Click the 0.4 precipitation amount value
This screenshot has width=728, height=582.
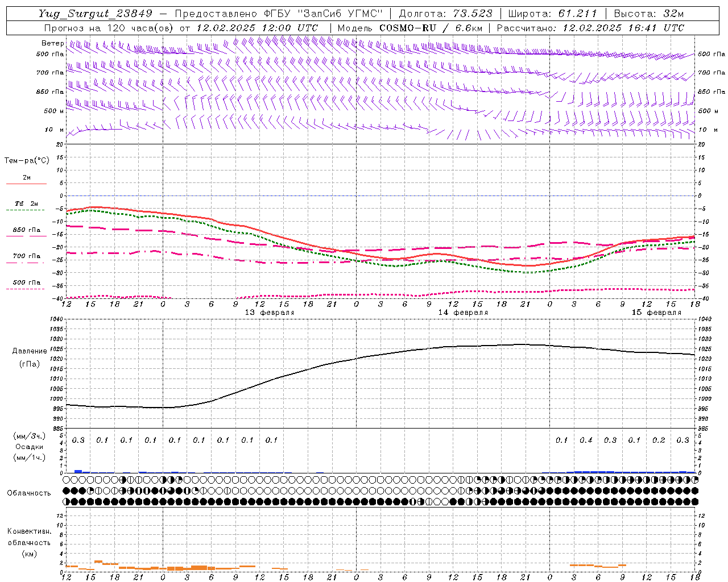pos(586,440)
